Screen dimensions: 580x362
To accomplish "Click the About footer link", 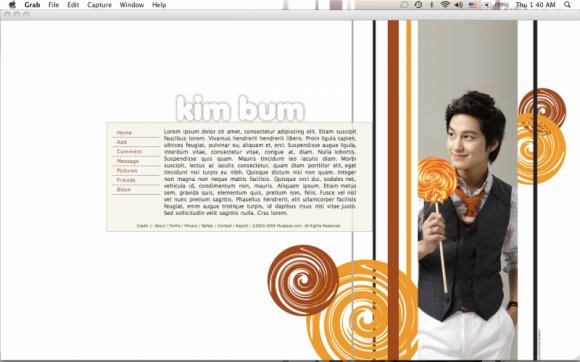I will 159,226.
